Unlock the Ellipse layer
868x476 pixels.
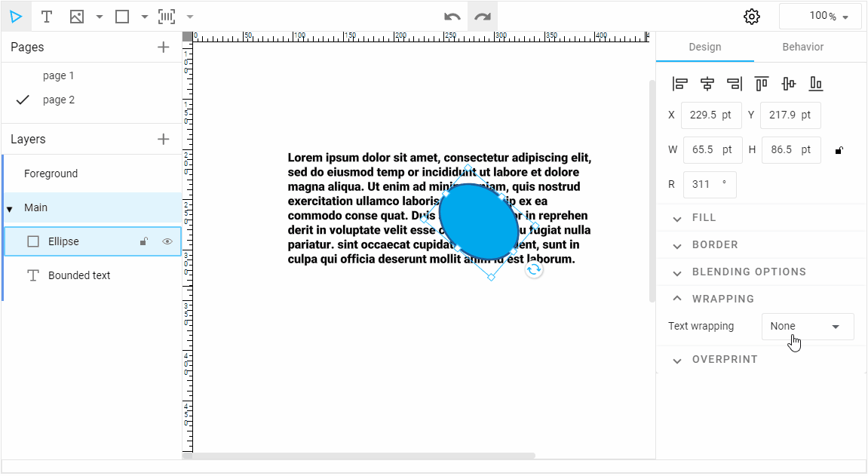tap(144, 241)
